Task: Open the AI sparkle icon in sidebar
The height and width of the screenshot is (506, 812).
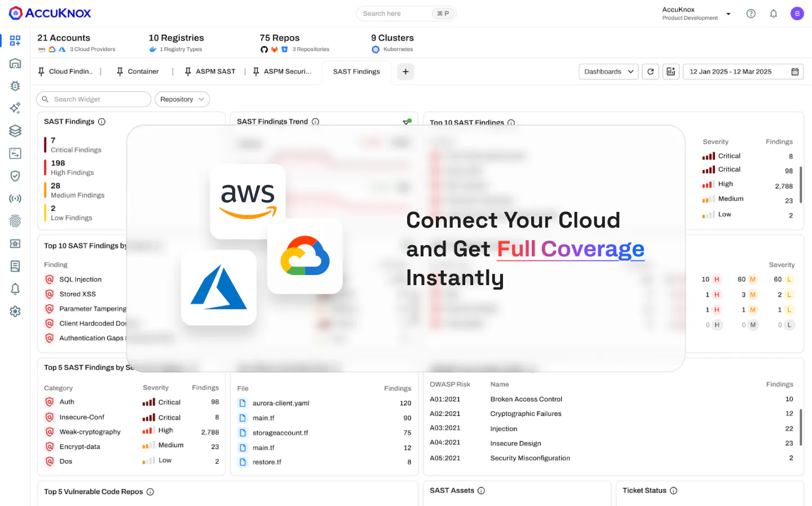Action: (x=15, y=108)
